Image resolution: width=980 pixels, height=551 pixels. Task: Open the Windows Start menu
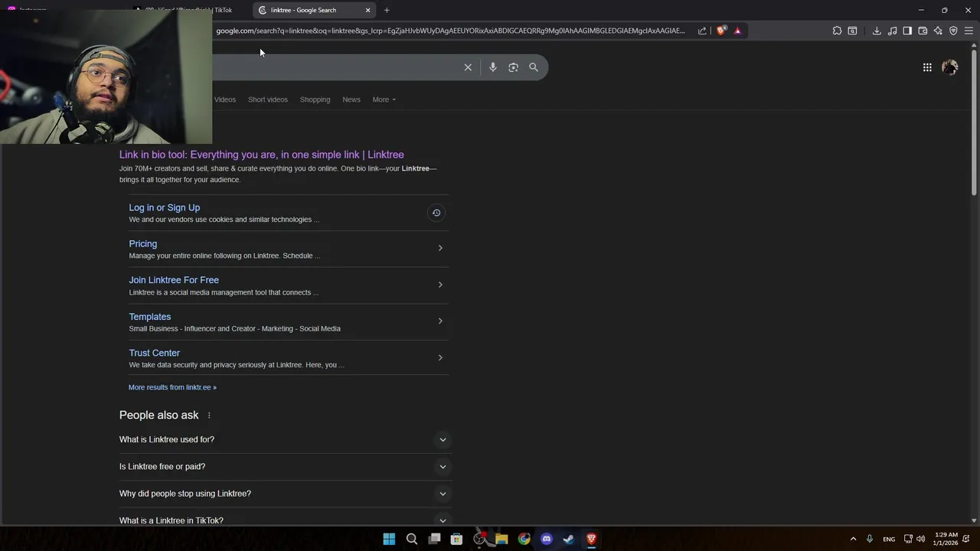pos(389,539)
